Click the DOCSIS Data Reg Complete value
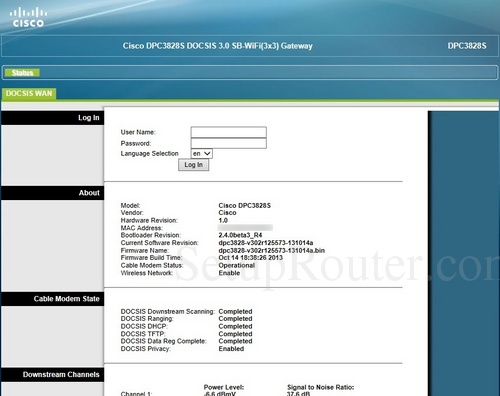This screenshot has height=396, width=500. tap(235, 341)
